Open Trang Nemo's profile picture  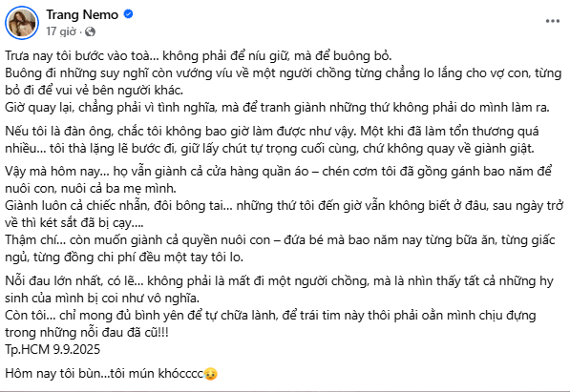[x=22, y=23]
